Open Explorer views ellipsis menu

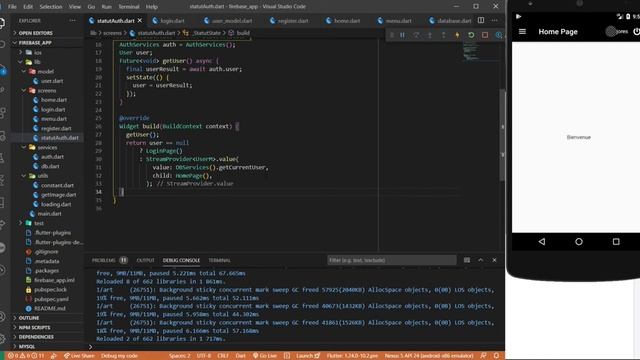pyautogui.click(x=73, y=20)
